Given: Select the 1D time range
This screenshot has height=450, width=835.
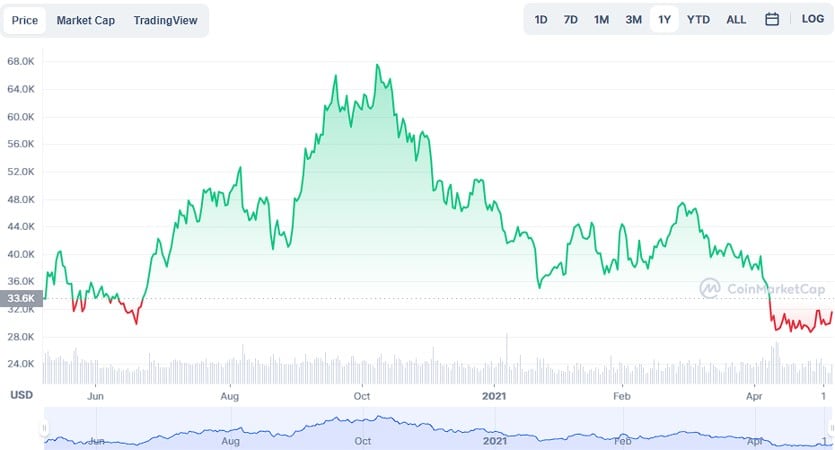Looking at the screenshot, I should pyautogui.click(x=541, y=19).
